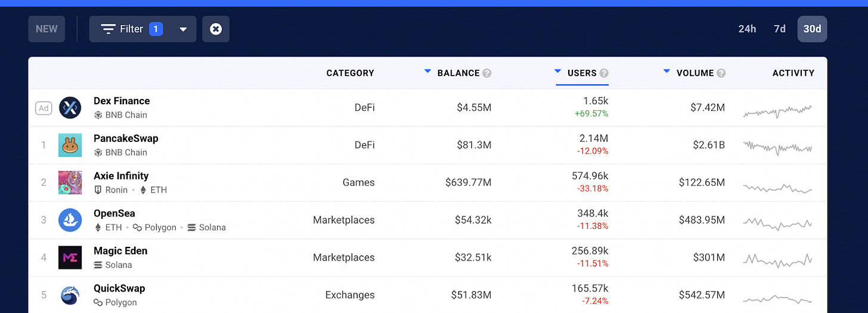Click the OpenSea ship logo
This screenshot has height=313, width=868.
click(x=70, y=220)
